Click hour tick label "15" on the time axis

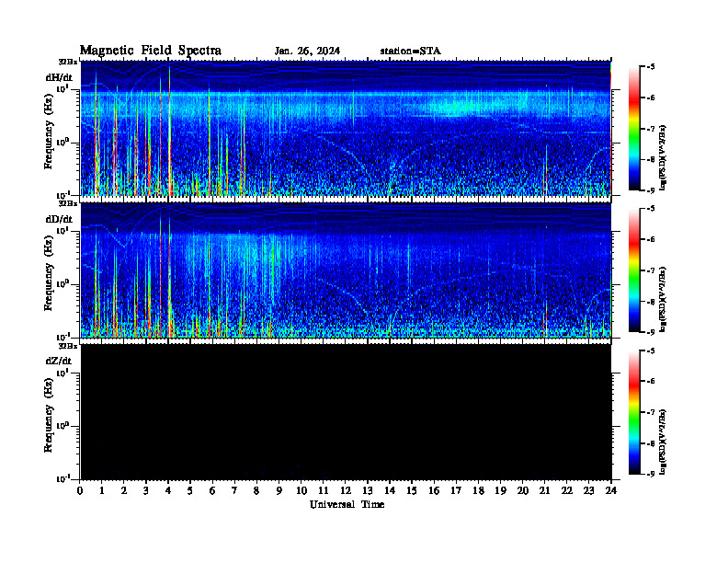412,491
